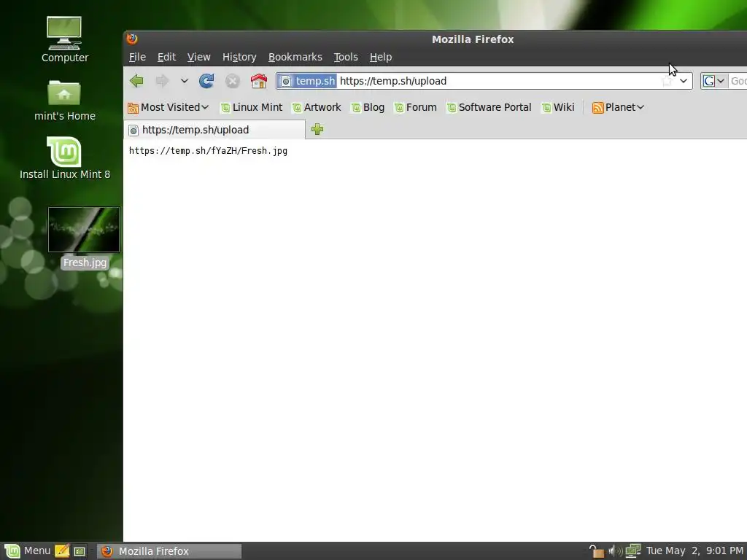Launch the Install Linux Mint 8 icon
747x560 pixels.
64,158
